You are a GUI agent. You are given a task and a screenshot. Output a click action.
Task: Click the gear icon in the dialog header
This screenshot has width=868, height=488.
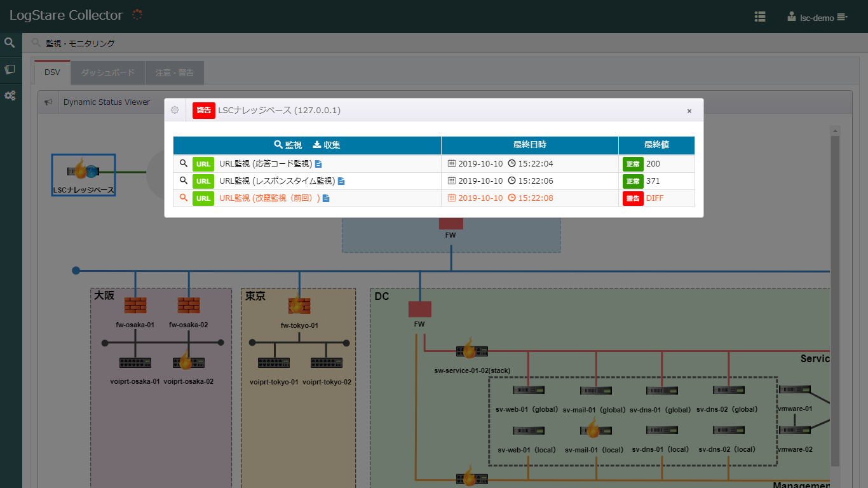175,110
